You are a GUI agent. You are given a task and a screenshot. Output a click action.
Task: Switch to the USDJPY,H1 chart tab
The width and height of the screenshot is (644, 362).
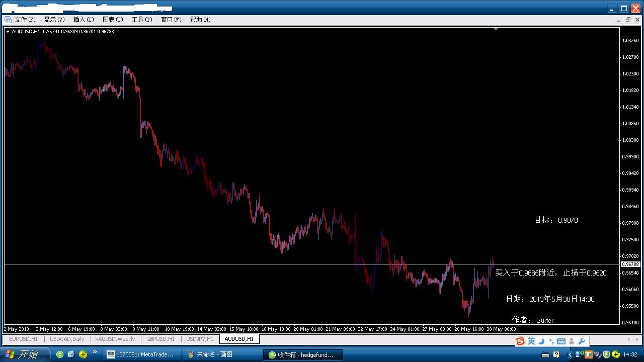pyautogui.click(x=200, y=339)
